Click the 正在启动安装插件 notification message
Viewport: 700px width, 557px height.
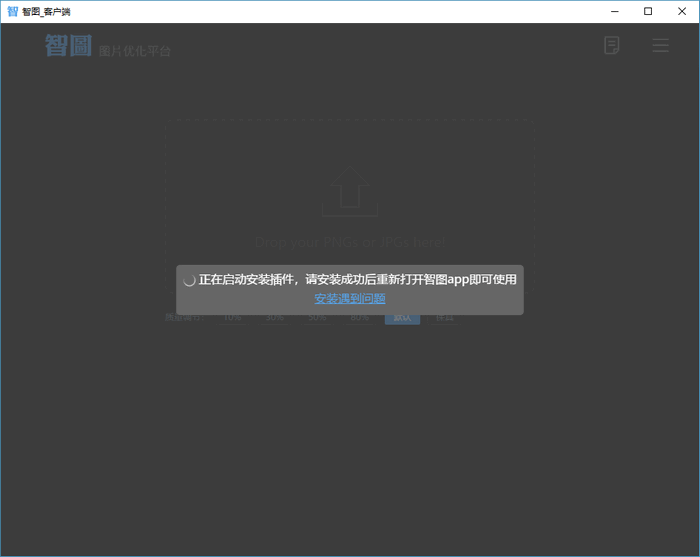(x=358, y=279)
